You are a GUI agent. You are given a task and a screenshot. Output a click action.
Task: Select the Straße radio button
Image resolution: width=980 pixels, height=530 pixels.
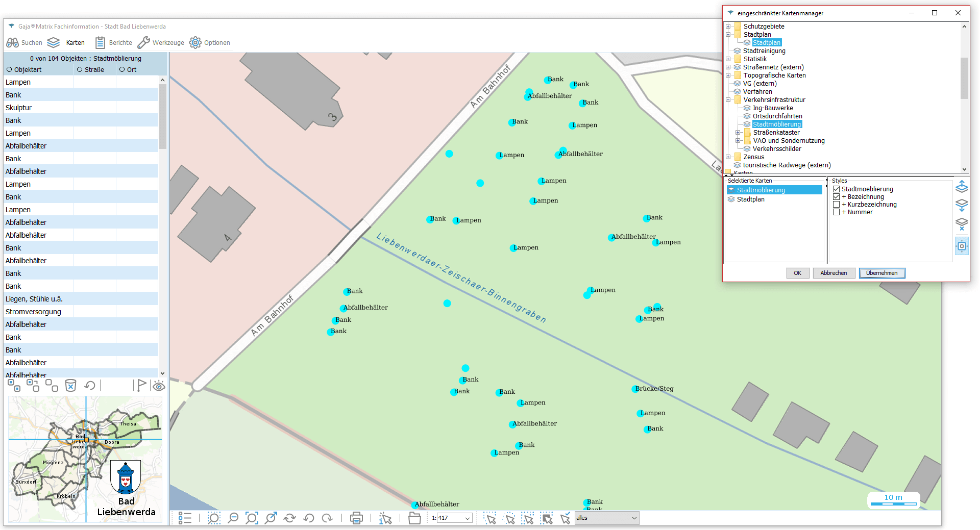coord(80,70)
